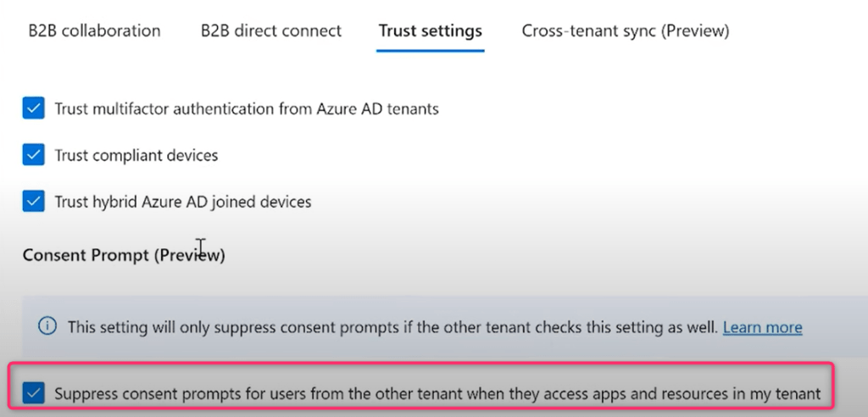This screenshot has width=868, height=417.
Task: Open the Learn more link
Action: click(762, 327)
